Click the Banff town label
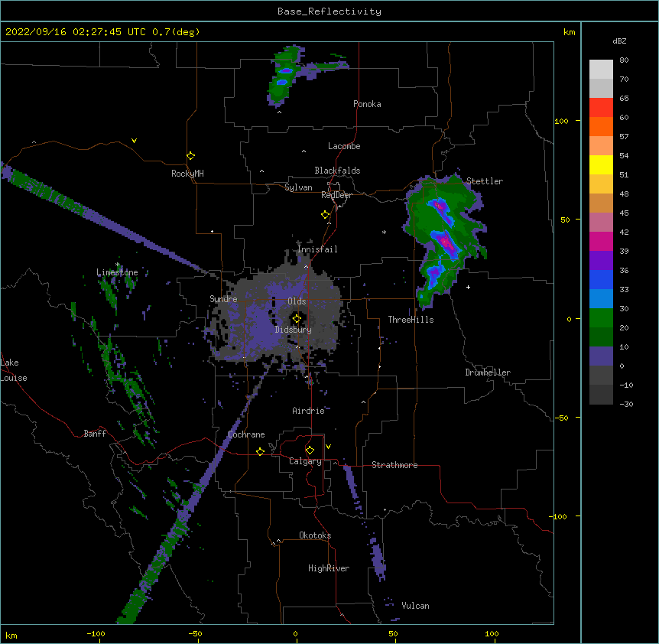 pyautogui.click(x=95, y=434)
